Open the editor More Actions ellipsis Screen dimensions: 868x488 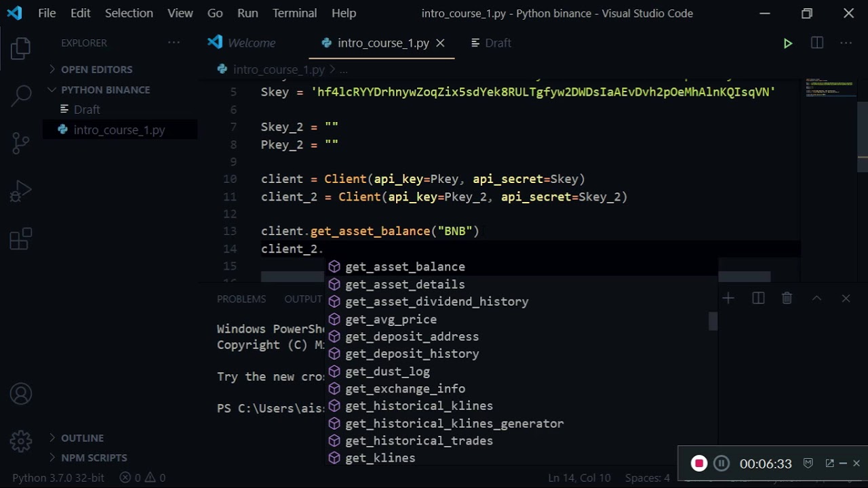click(846, 43)
